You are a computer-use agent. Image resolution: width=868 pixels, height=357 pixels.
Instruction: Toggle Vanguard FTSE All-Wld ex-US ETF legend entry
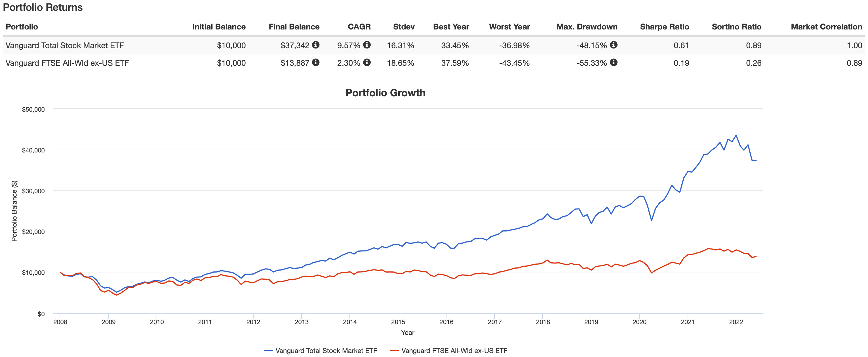pyautogui.click(x=448, y=350)
